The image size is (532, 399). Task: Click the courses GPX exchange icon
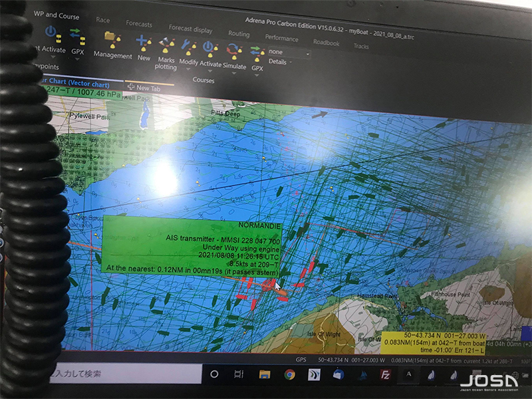(x=257, y=54)
